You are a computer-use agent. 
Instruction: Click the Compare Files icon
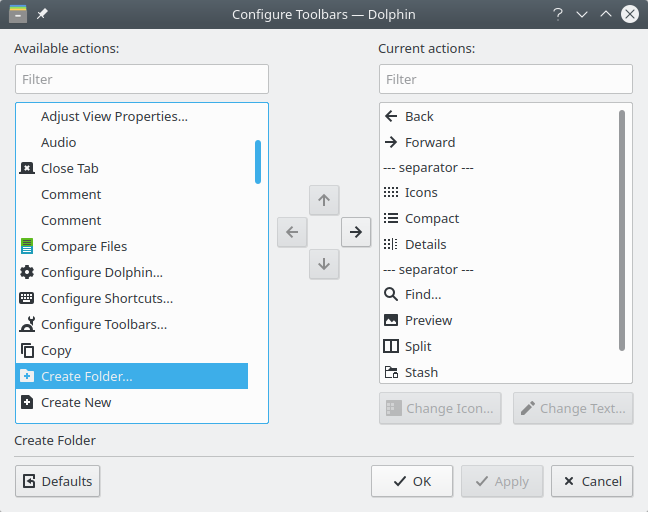click(x=27, y=246)
